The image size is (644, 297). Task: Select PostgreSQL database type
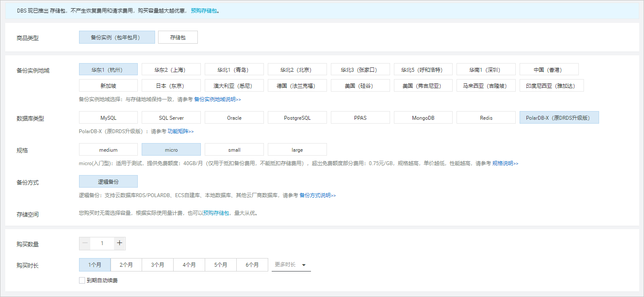click(297, 118)
